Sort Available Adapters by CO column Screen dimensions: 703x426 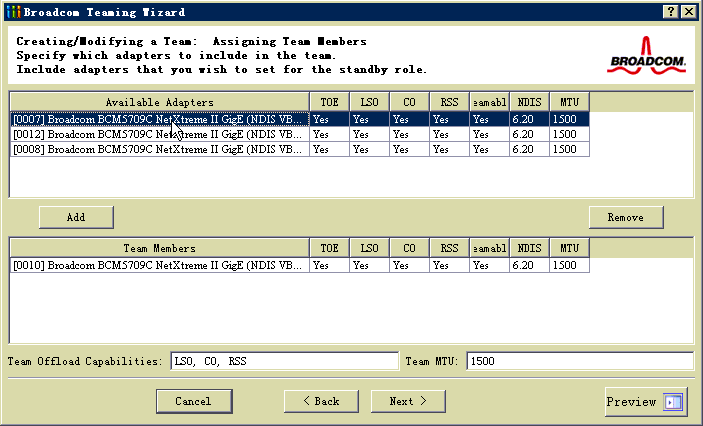409,102
